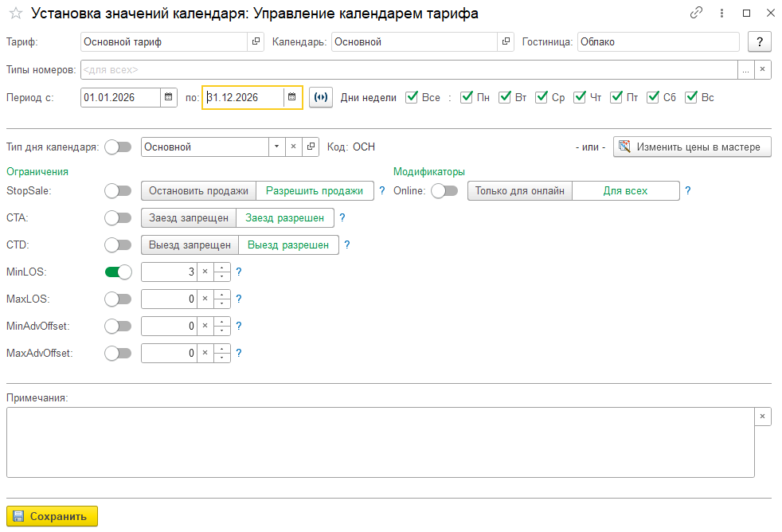782x532 pixels.
Task: Increase the MinLOS value with up arrow
Action: 221,268
